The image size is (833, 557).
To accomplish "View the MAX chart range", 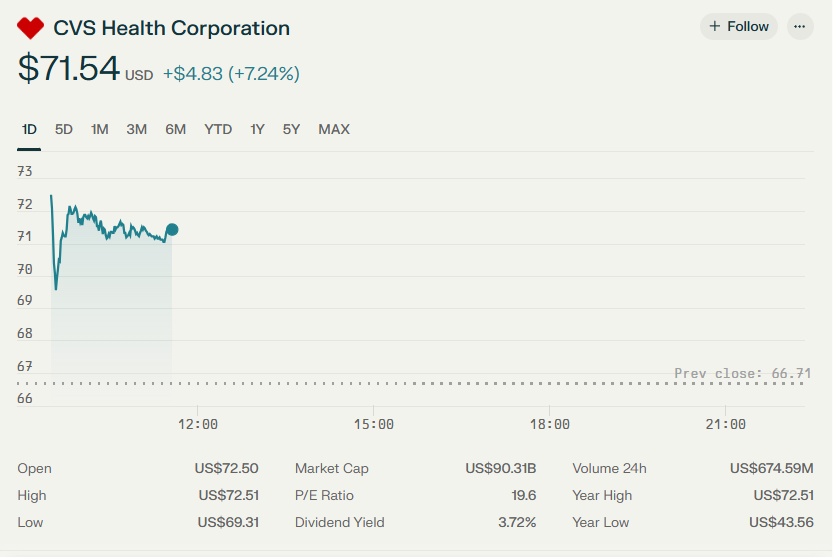I will [334, 129].
